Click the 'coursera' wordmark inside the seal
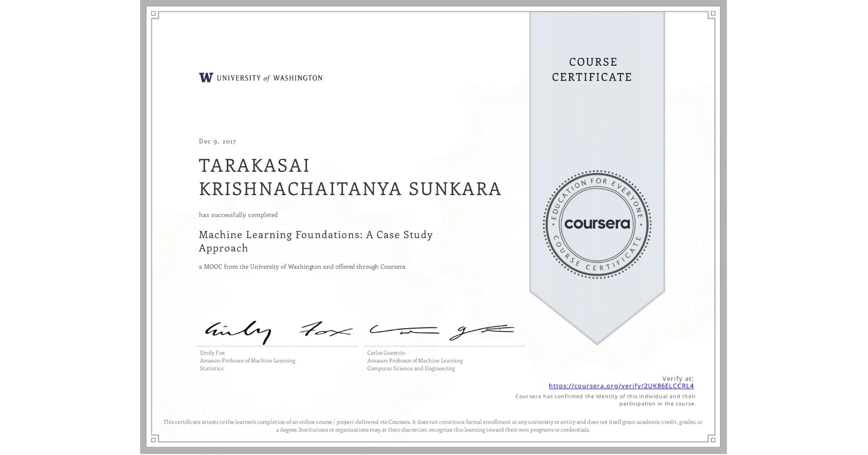The image size is (868, 455). pyautogui.click(x=597, y=224)
